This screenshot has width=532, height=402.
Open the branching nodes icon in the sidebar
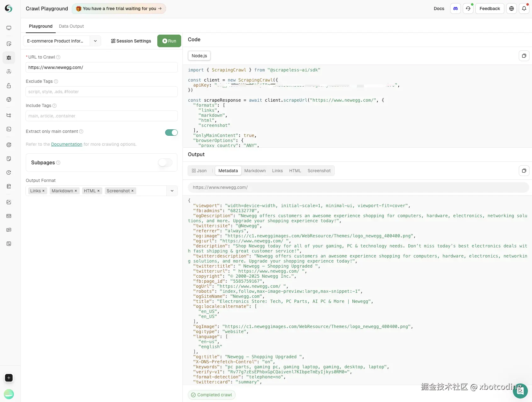pyautogui.click(x=9, y=115)
